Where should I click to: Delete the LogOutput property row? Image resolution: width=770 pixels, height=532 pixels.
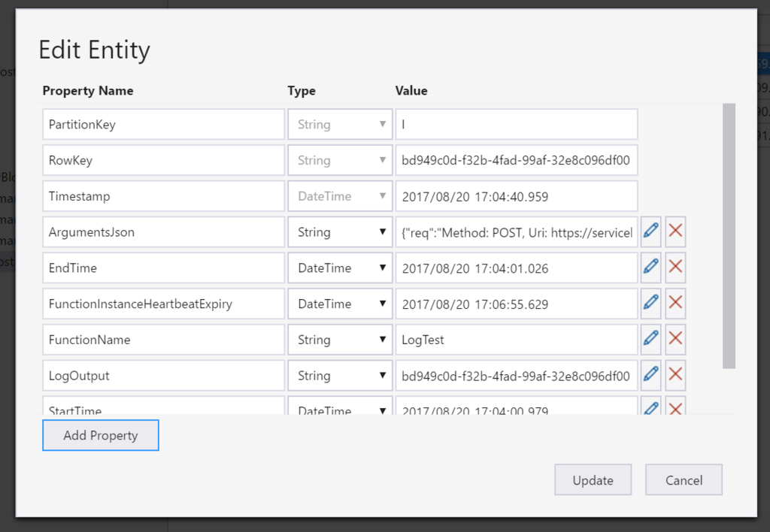tap(675, 376)
